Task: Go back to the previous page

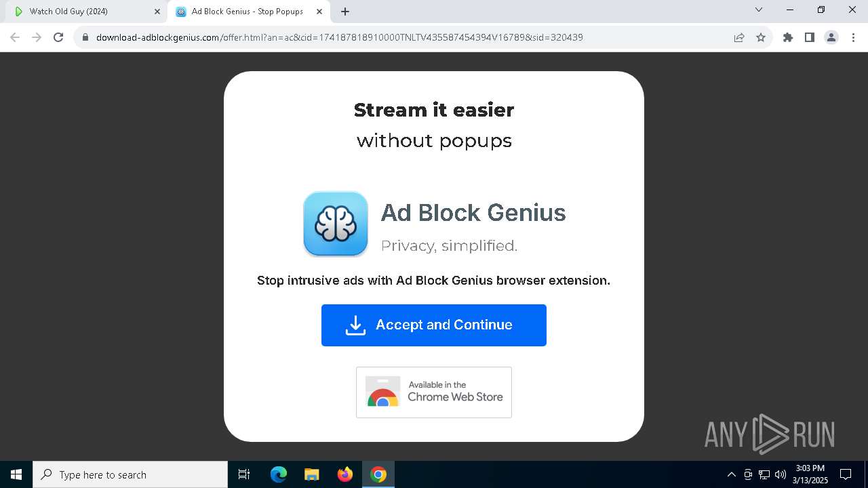Action: pos(15,37)
